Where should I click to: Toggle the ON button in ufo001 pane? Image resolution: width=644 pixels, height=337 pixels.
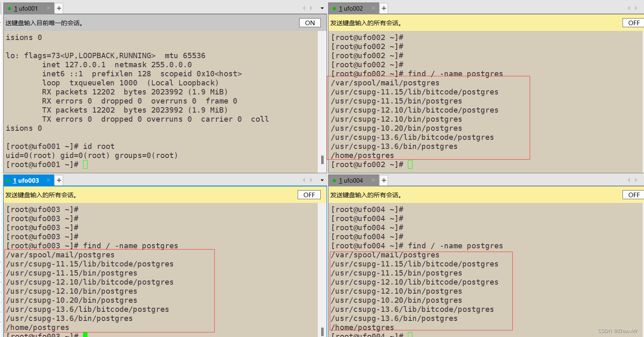click(310, 23)
